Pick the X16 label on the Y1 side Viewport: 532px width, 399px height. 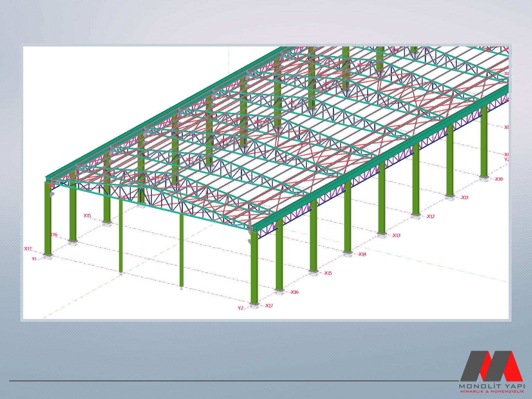[53, 234]
